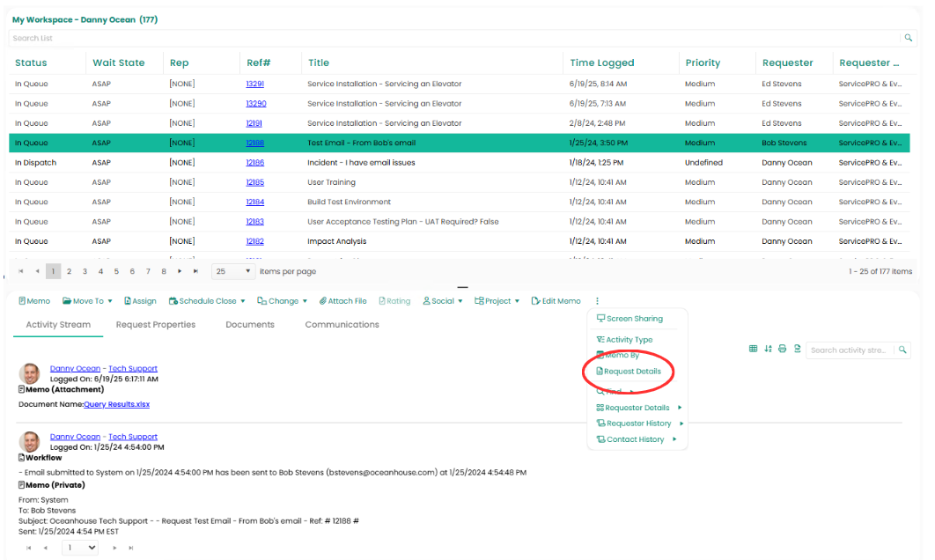Click the activity stream last page arrow
The height and width of the screenshot is (560, 935).
(130, 548)
